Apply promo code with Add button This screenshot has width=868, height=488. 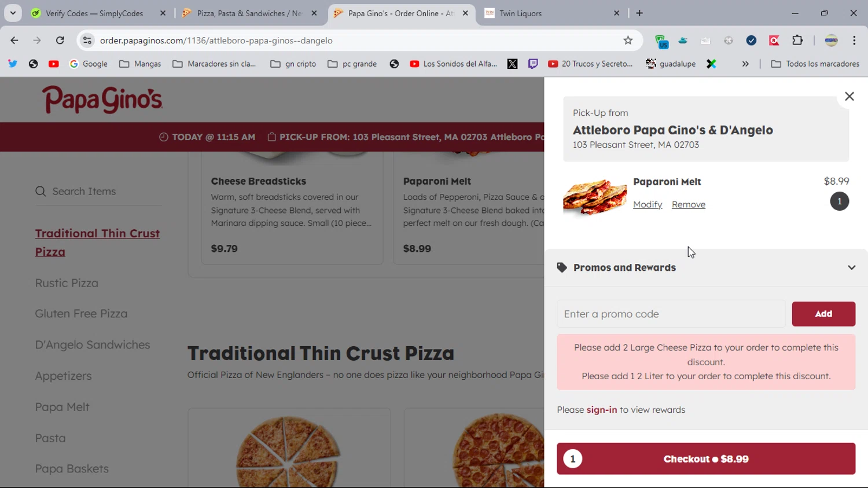(823, 314)
